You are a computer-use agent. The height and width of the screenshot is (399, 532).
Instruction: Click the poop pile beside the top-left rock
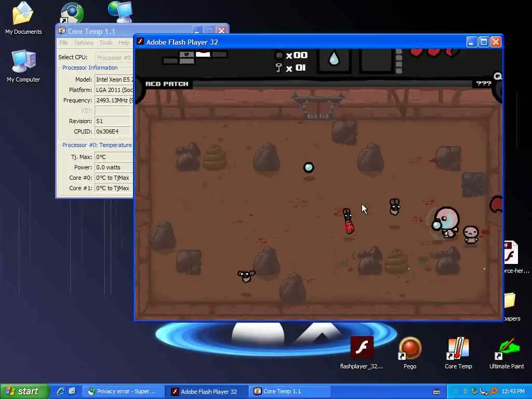(215, 157)
